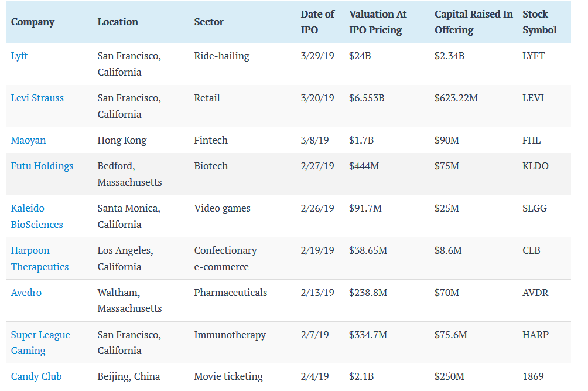
Task: Click the Ride-hailing sector cell
Action: (x=221, y=56)
